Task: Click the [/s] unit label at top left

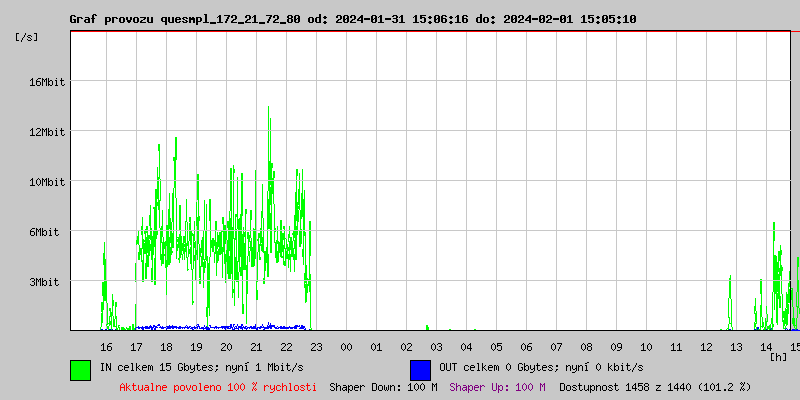Action: pyautogui.click(x=27, y=37)
